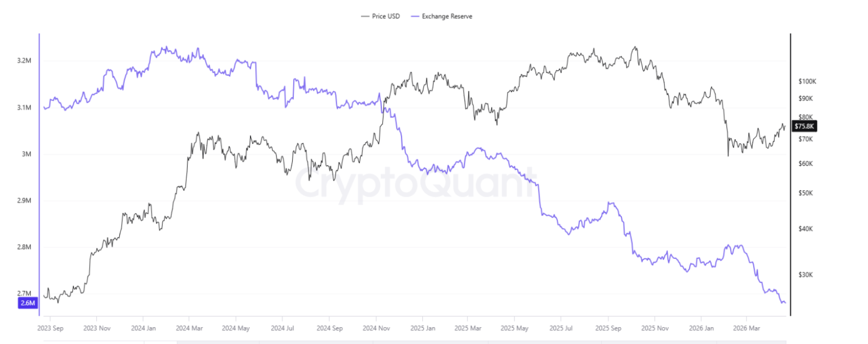
Task: Pick the 2025 Sep date marker
Action: pos(608,328)
